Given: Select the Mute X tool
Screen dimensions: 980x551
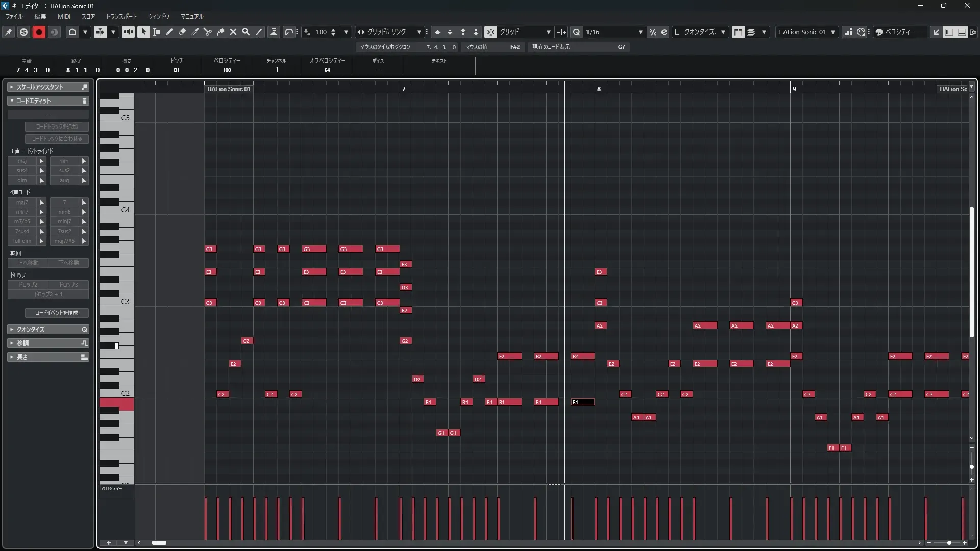Looking at the screenshot, I should point(233,32).
